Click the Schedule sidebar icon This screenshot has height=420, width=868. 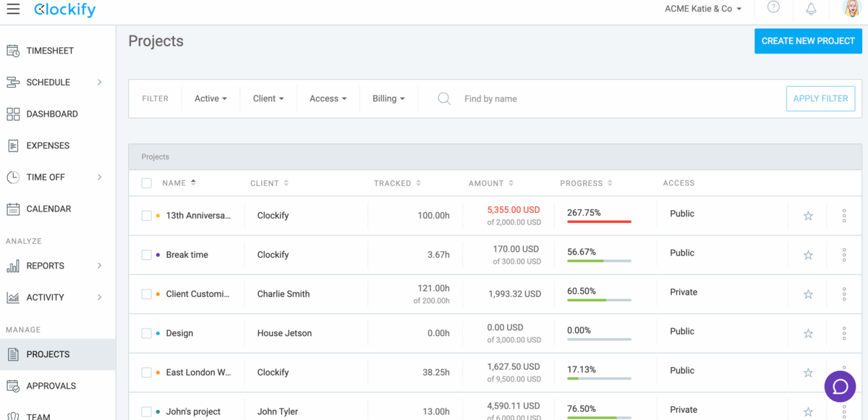click(x=13, y=83)
